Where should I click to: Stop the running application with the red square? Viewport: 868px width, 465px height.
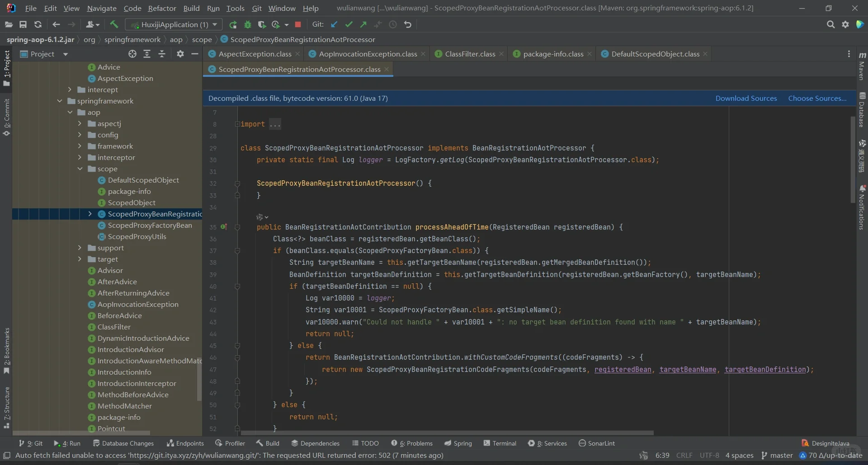click(298, 24)
